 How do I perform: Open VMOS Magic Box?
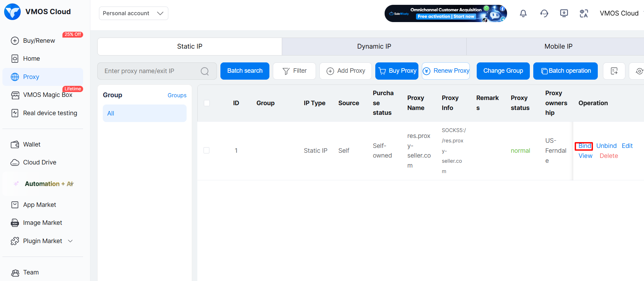pos(43,95)
